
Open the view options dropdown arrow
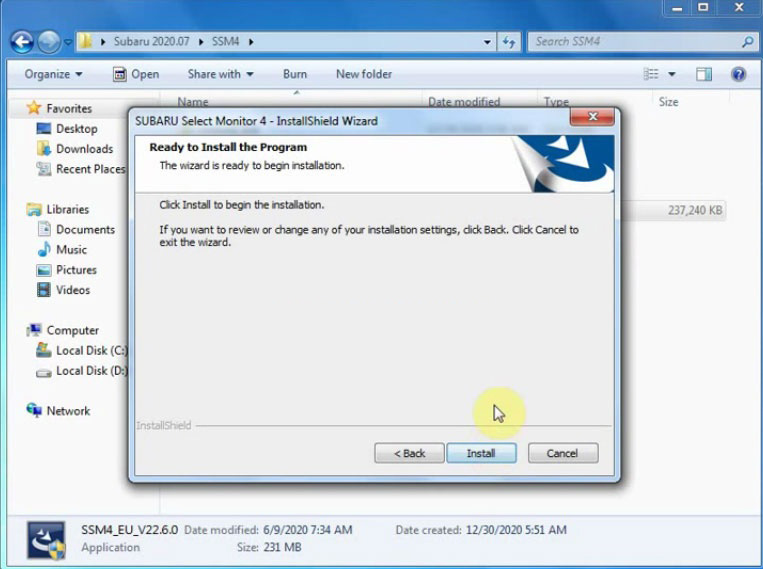[x=672, y=74]
